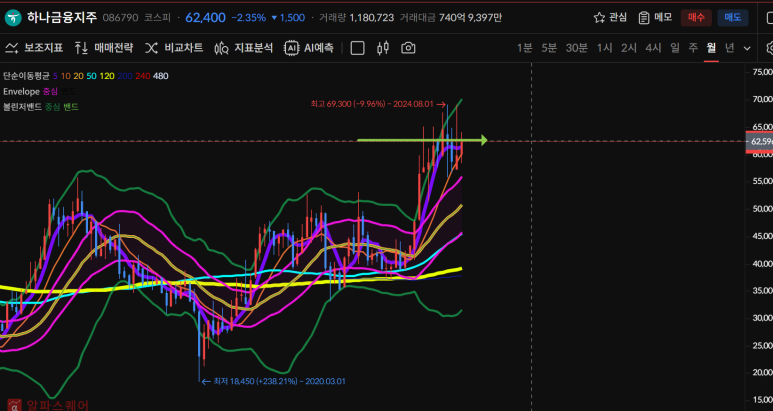Click the current price tag on axis
Viewport: 773px width, 411px height.
[760, 142]
